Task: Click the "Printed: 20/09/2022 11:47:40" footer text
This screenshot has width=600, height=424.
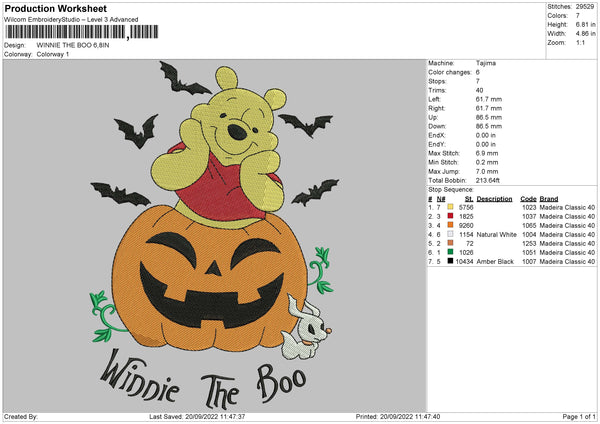Action: pos(398,416)
